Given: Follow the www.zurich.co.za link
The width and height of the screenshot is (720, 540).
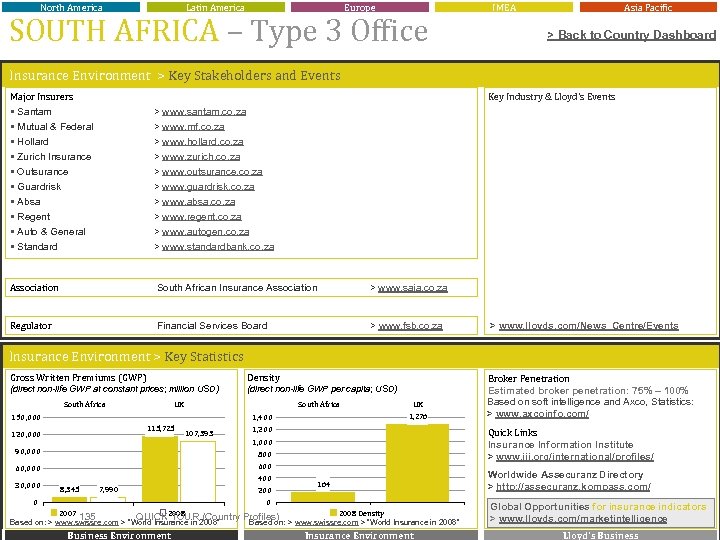Looking at the screenshot, I should click(201, 157).
